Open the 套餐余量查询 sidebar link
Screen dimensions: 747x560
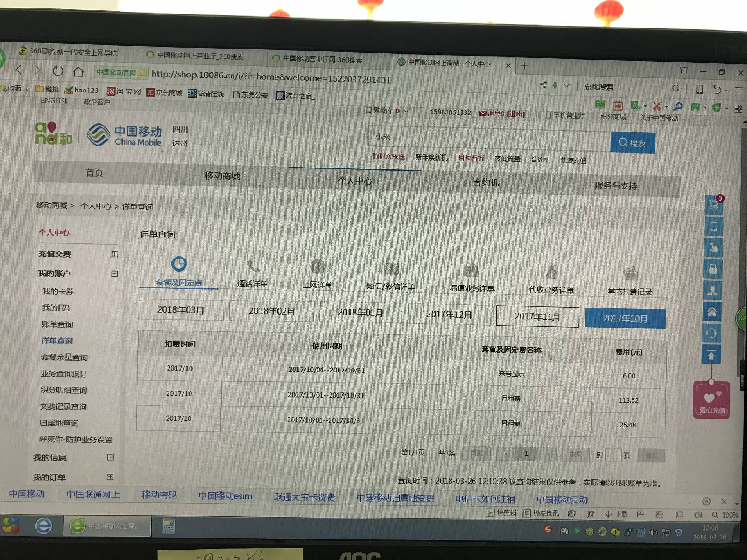64,357
